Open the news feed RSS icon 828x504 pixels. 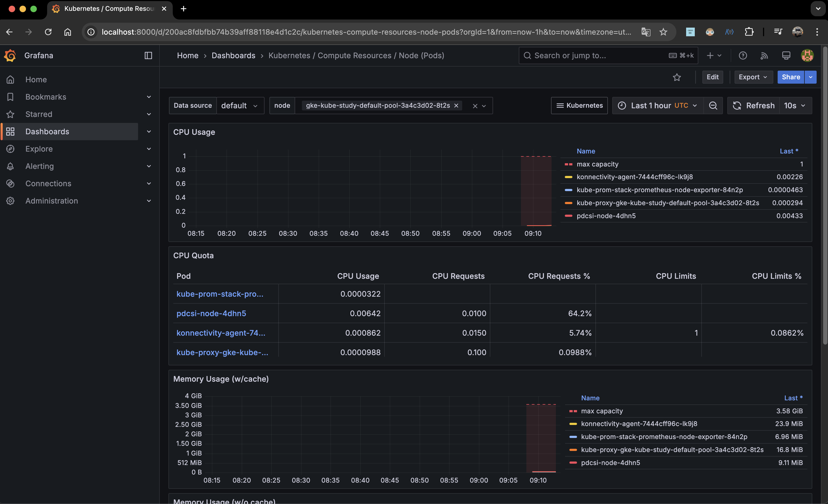pos(764,55)
